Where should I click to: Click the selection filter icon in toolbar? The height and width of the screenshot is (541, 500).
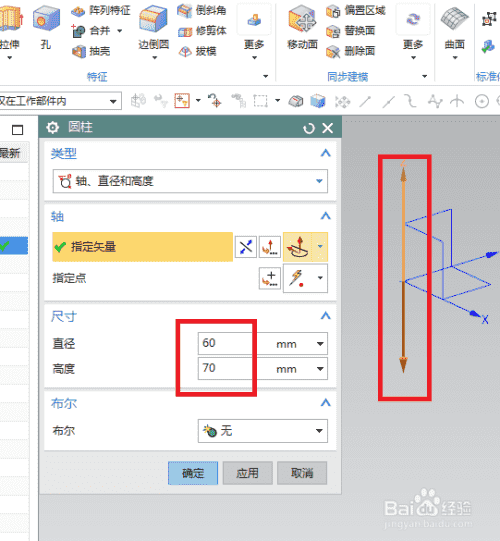pyautogui.click(x=182, y=101)
